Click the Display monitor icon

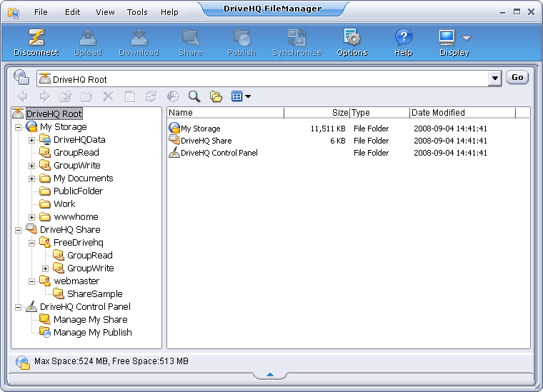[x=447, y=38]
